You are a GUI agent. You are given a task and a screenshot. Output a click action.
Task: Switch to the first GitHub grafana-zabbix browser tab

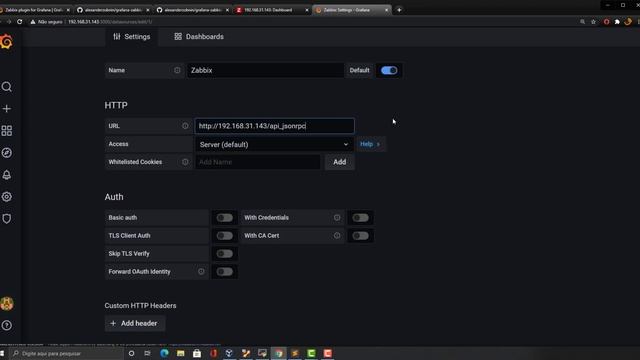[109, 10]
